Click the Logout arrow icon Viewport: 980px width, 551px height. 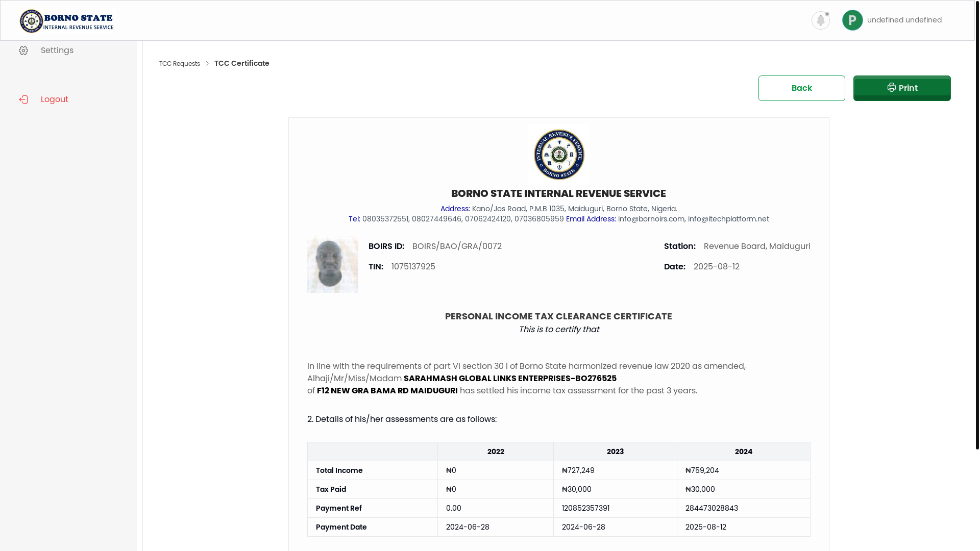pyautogui.click(x=23, y=99)
